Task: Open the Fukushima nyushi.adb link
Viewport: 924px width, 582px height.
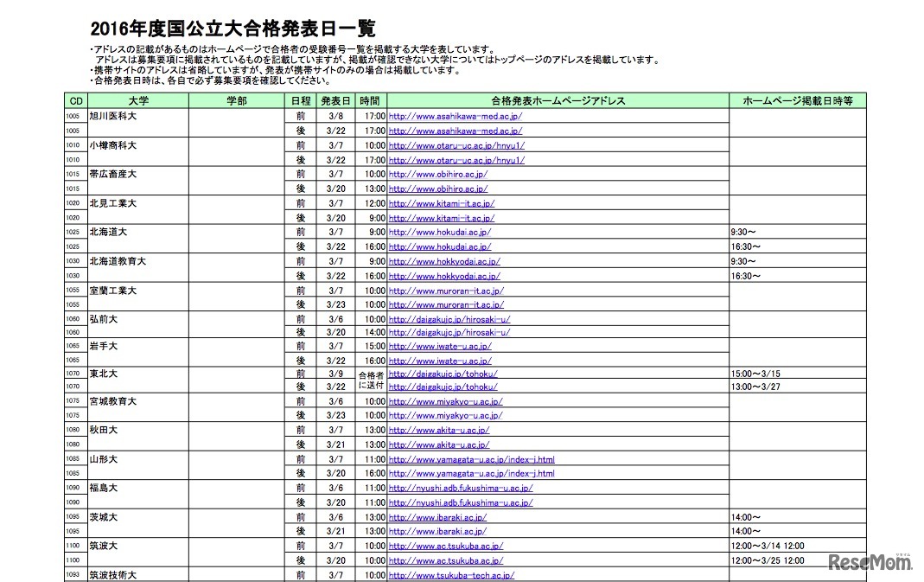Action: tap(460, 488)
